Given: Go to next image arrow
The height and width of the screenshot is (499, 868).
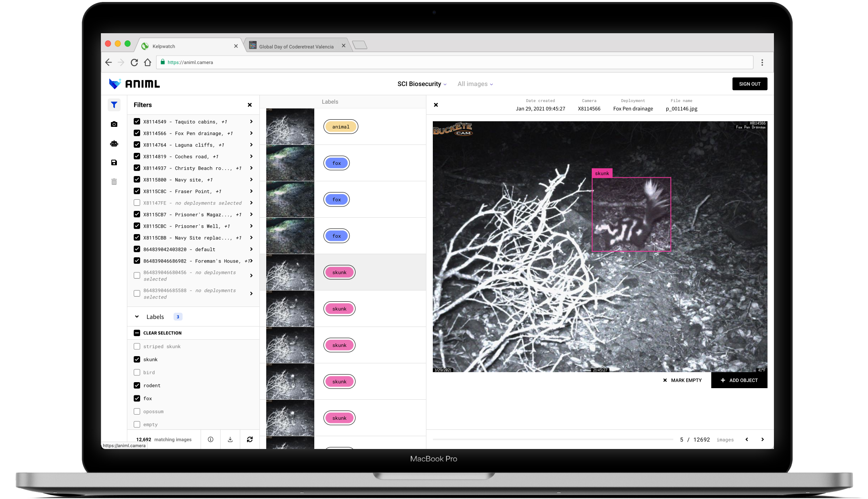Looking at the screenshot, I should (x=762, y=439).
